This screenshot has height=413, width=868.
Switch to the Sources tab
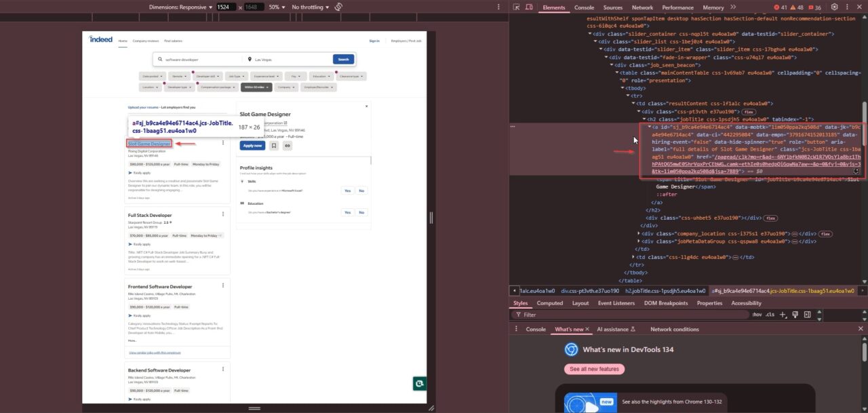pyautogui.click(x=613, y=7)
